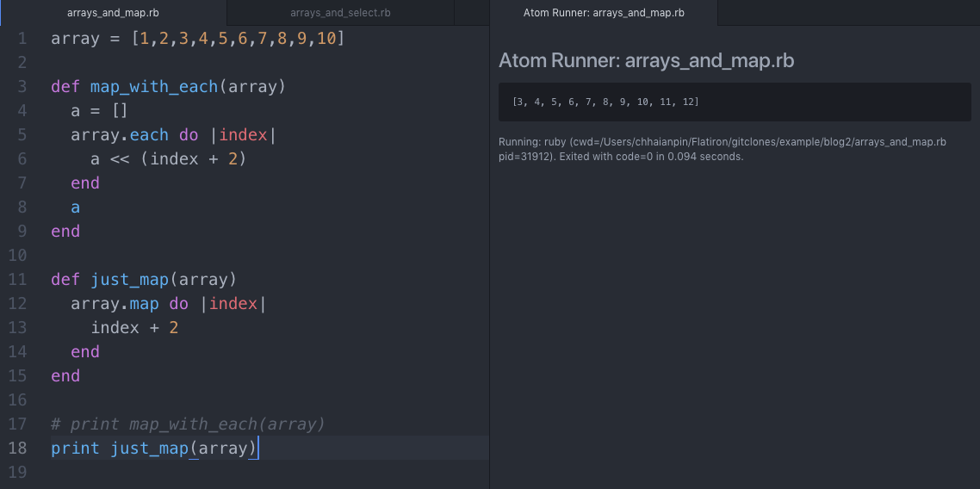Screen dimensions: 980x489
Task: Click the empty array assignment a = []
Action: 99,111
